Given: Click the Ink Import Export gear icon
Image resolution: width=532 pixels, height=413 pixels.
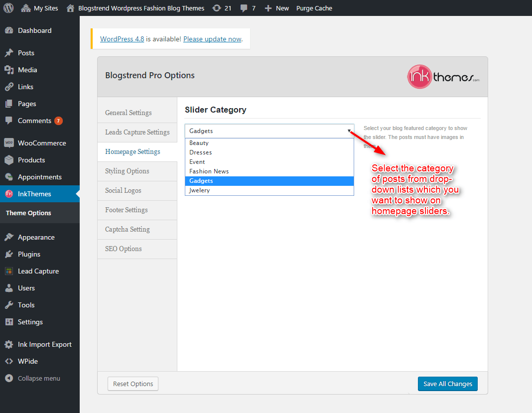Looking at the screenshot, I should pos(9,344).
